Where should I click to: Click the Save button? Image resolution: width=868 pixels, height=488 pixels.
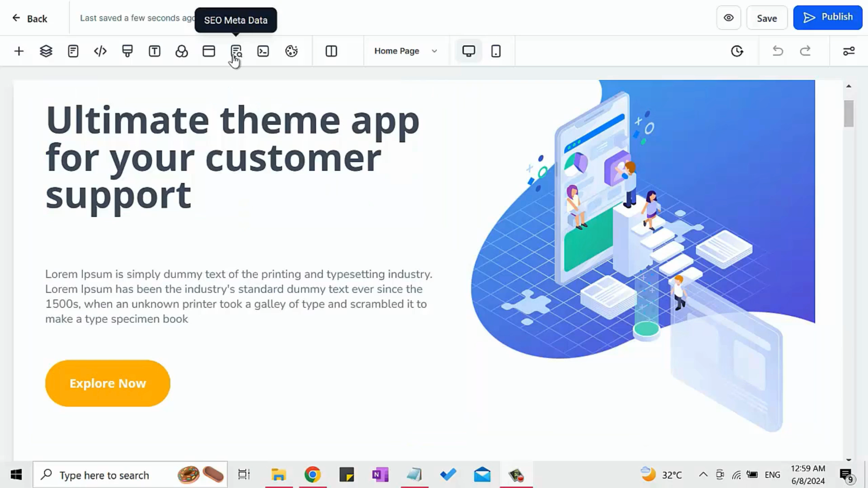pos(767,18)
